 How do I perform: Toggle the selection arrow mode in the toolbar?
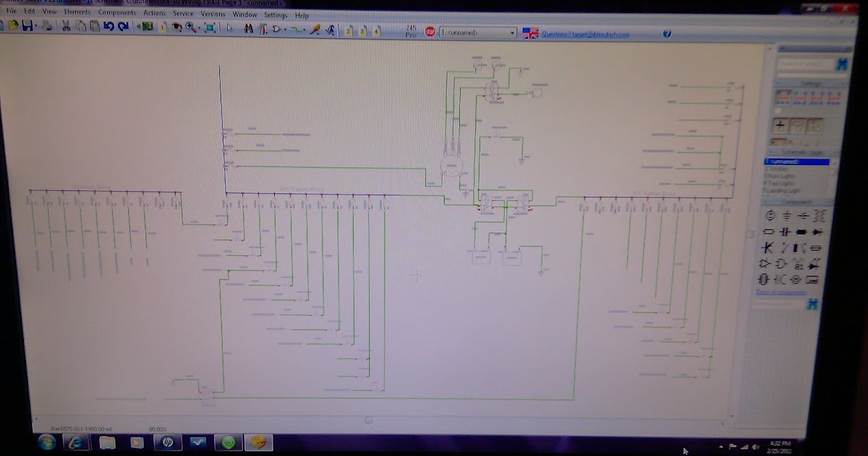pos(230,27)
